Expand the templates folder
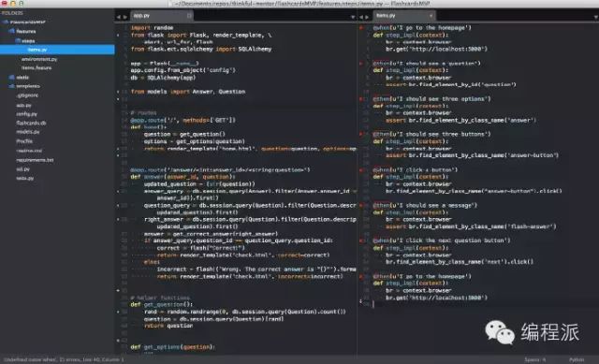The height and width of the screenshot is (364, 599). point(11,86)
